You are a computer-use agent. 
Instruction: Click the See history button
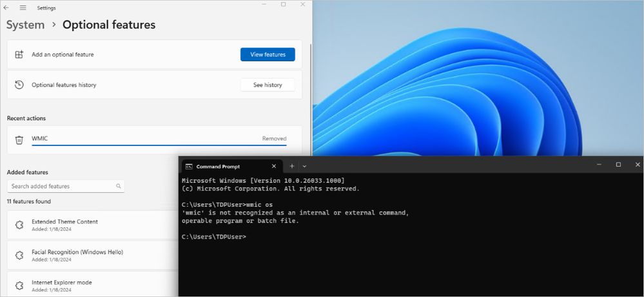tap(268, 85)
